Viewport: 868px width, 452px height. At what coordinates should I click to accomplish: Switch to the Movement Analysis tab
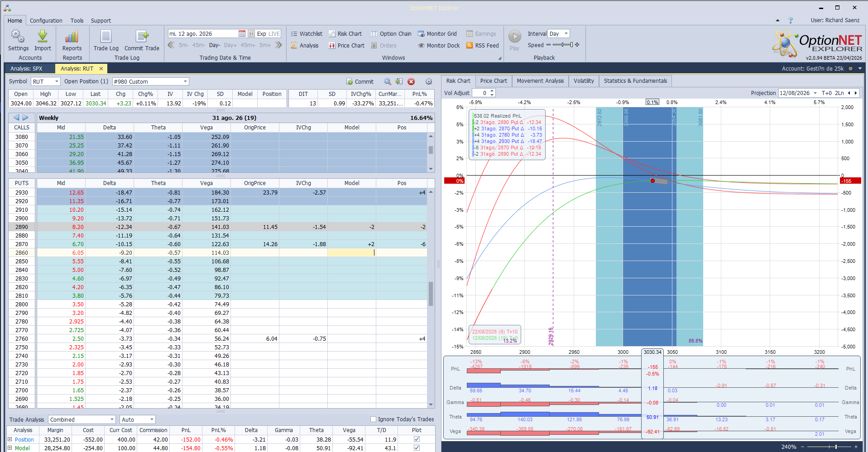pyautogui.click(x=540, y=81)
